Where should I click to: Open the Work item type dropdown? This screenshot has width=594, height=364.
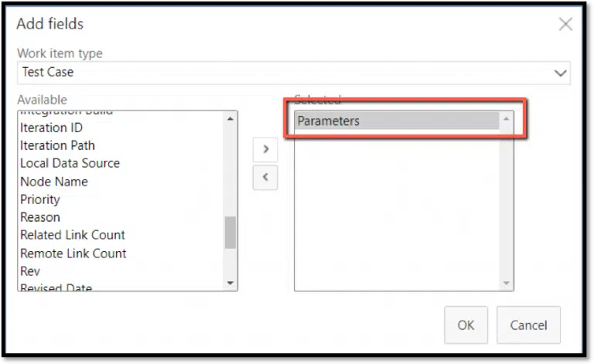click(560, 73)
